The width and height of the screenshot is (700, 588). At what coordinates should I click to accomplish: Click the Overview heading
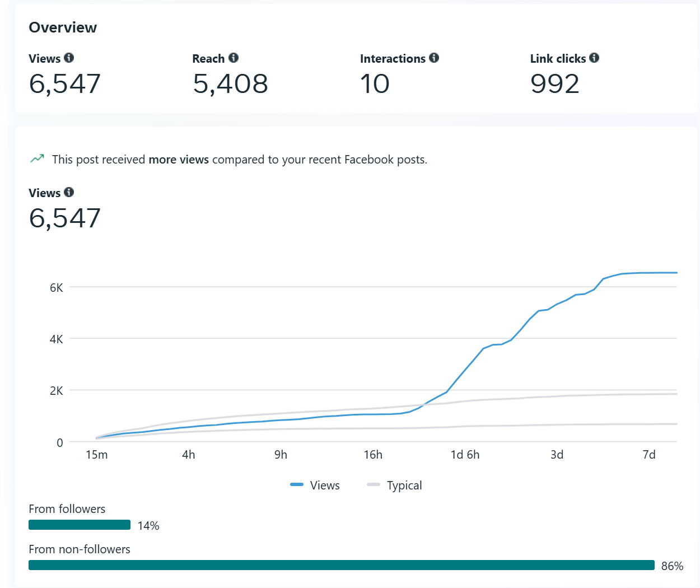pyautogui.click(x=63, y=27)
